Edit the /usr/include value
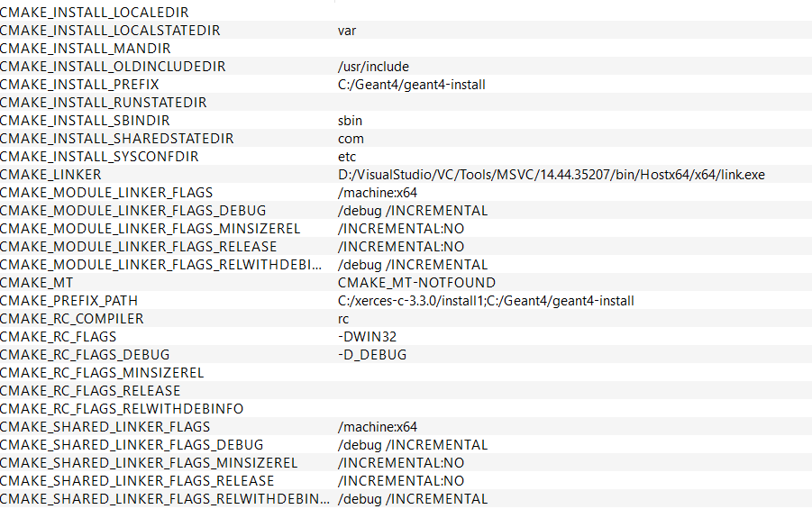 click(x=373, y=67)
